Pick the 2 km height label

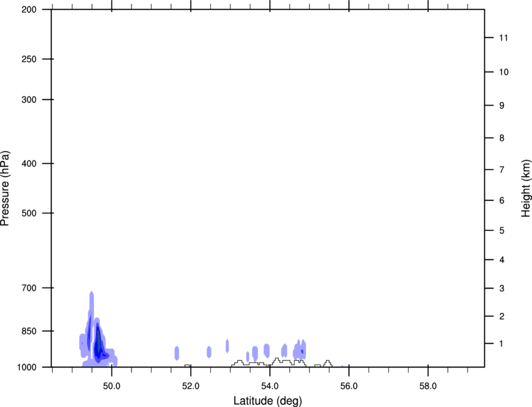[501, 316]
